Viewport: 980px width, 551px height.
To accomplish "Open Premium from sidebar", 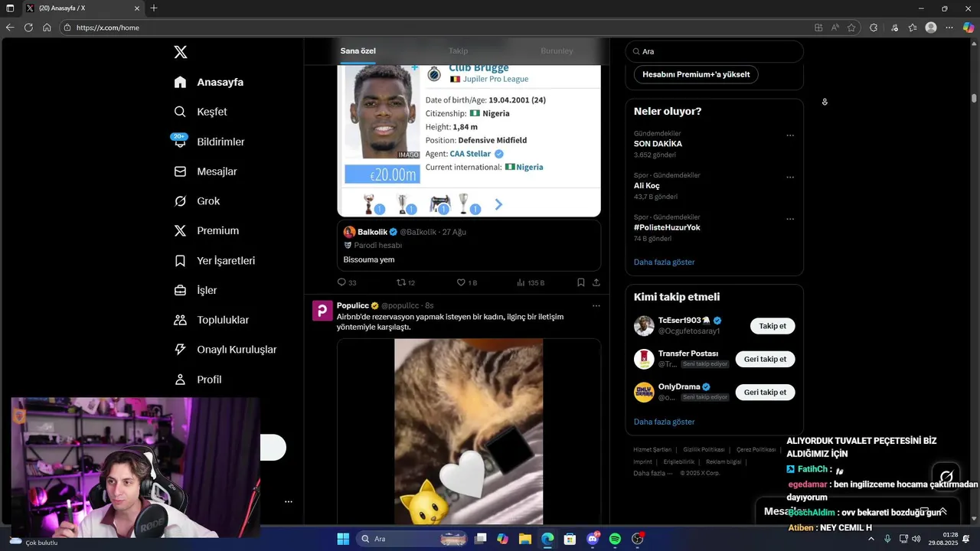I will pos(206,230).
